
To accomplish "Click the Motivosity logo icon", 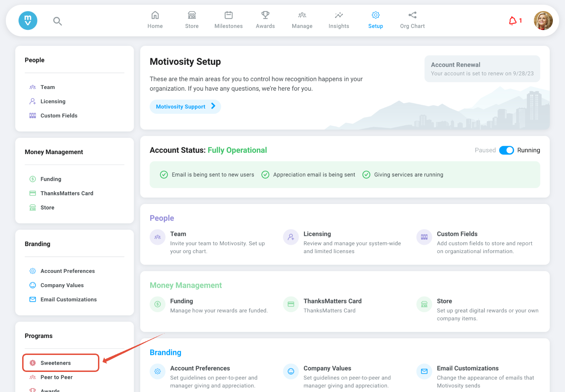I will [28, 21].
